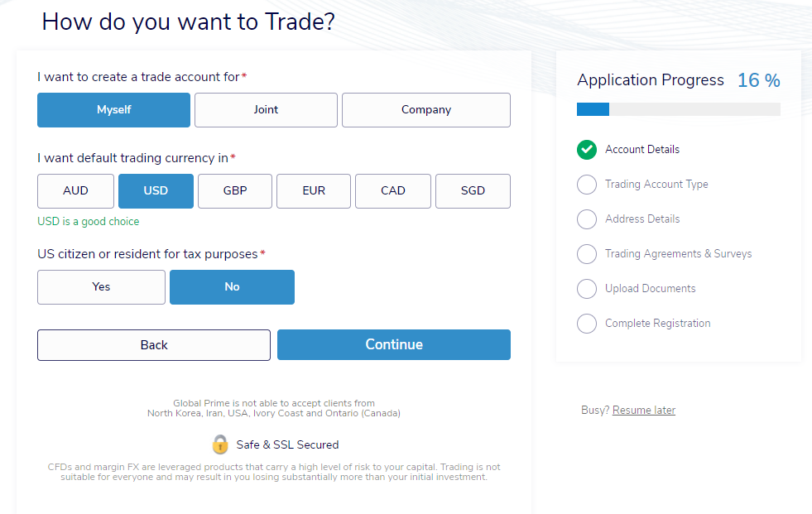Image resolution: width=812 pixels, height=514 pixels.
Task: Click the Application Progress bar
Action: click(x=679, y=109)
